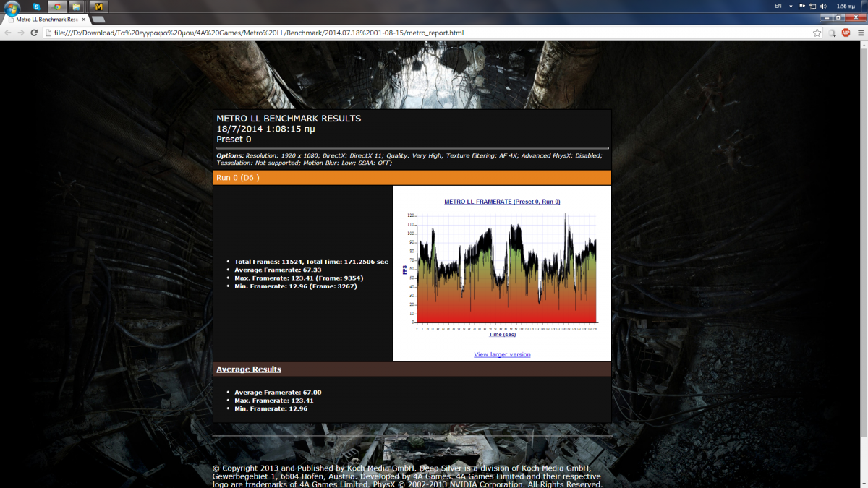Open the magnifier extension icon
Viewport: 868px width, 488px height.
(x=833, y=33)
